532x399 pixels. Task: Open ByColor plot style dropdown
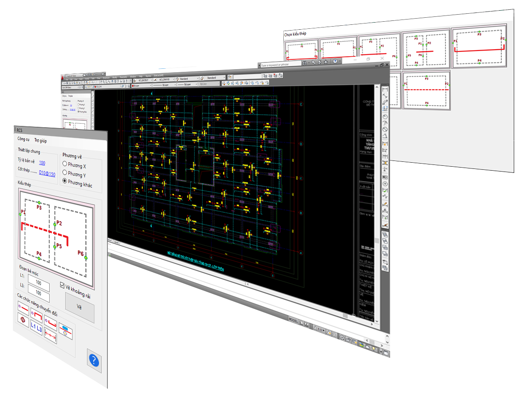point(209,84)
